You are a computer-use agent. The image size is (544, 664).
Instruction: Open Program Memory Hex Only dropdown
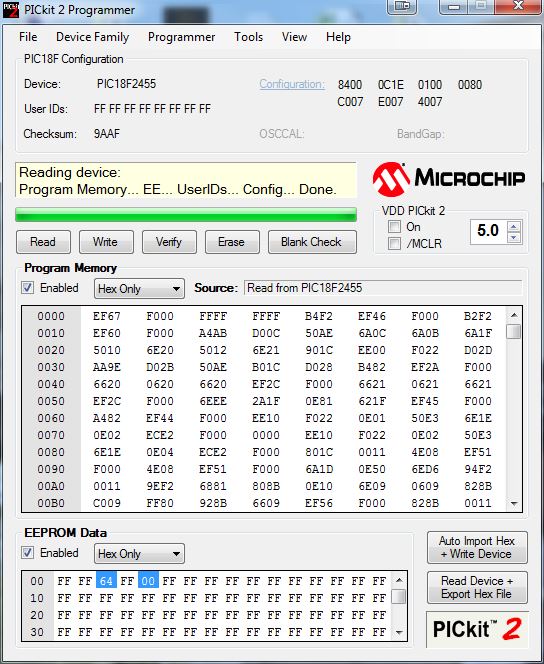[x=139, y=289]
